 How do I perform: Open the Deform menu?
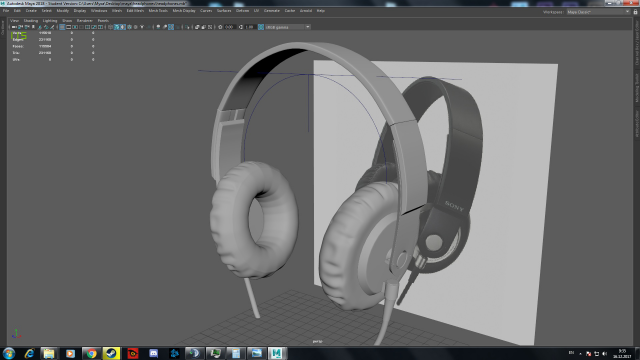coord(242,11)
